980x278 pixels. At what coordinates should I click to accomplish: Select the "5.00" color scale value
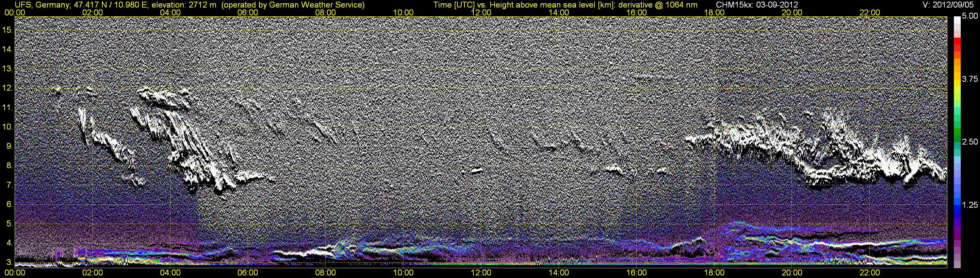click(970, 16)
